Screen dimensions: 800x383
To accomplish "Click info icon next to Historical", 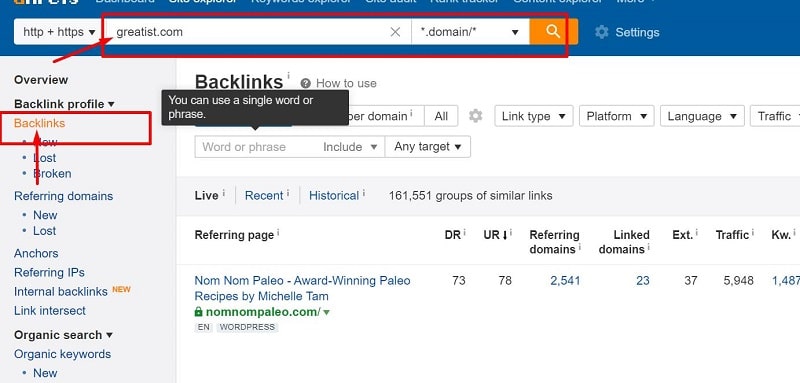I will point(363,192).
